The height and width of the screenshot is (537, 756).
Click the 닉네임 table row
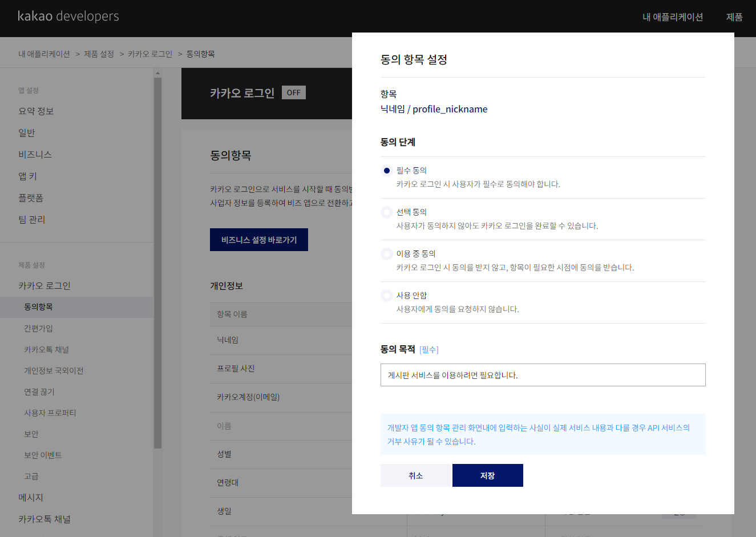pyautogui.click(x=281, y=340)
